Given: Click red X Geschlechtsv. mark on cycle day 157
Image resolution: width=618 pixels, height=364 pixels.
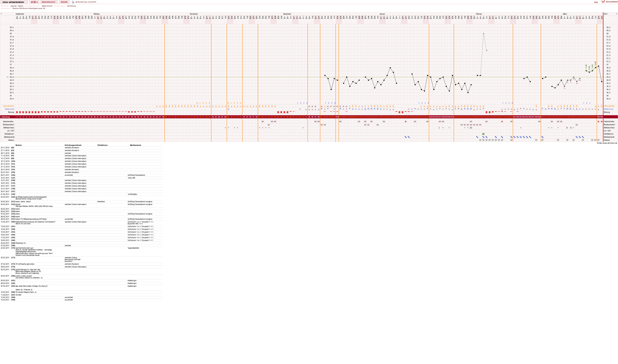Looking at the screenshot, I should [x=502, y=121].
